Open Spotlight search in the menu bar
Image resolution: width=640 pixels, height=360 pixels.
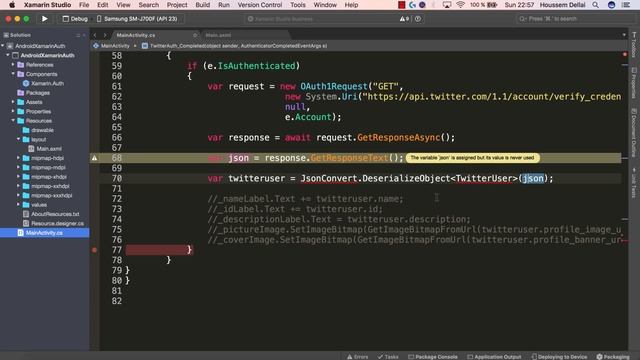pyautogui.click(x=596, y=5)
